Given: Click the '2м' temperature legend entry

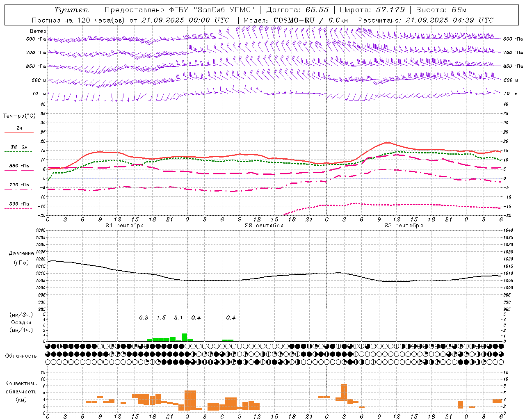Looking at the screenshot, I should [19, 128].
